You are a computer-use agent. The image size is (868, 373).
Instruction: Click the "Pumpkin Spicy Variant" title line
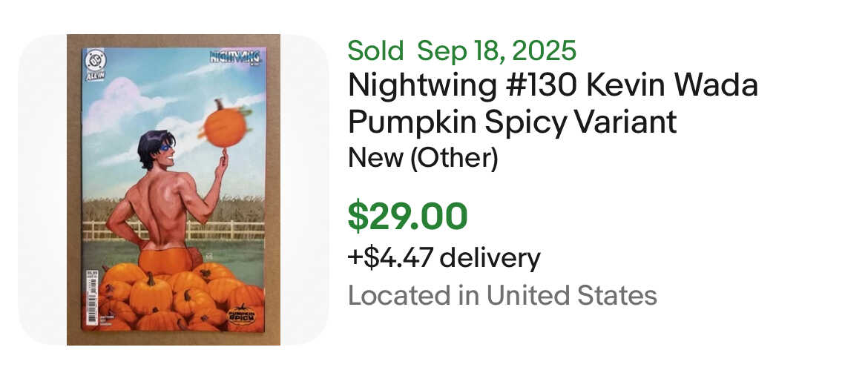pyautogui.click(x=513, y=122)
